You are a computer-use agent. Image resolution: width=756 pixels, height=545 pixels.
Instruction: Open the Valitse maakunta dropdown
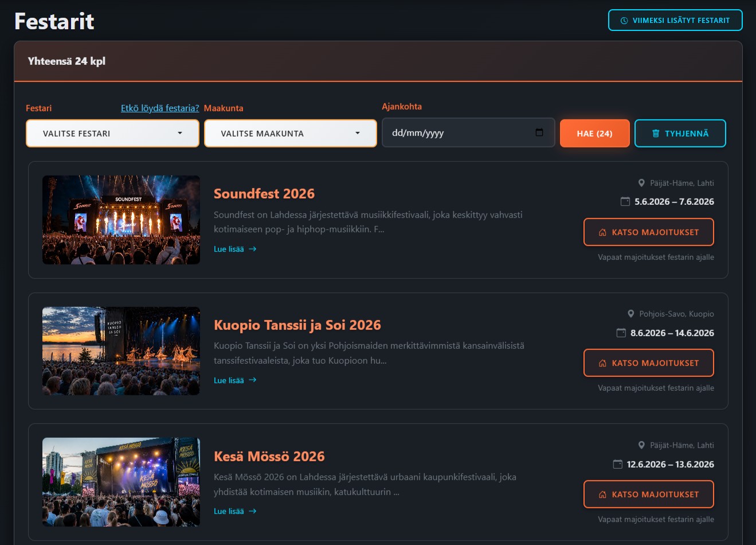[291, 133]
